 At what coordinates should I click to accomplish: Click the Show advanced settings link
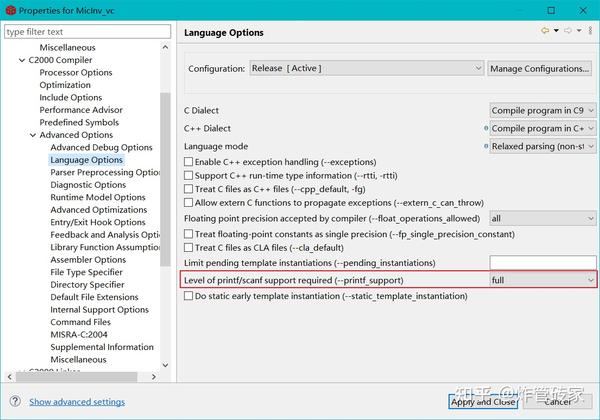point(77,402)
